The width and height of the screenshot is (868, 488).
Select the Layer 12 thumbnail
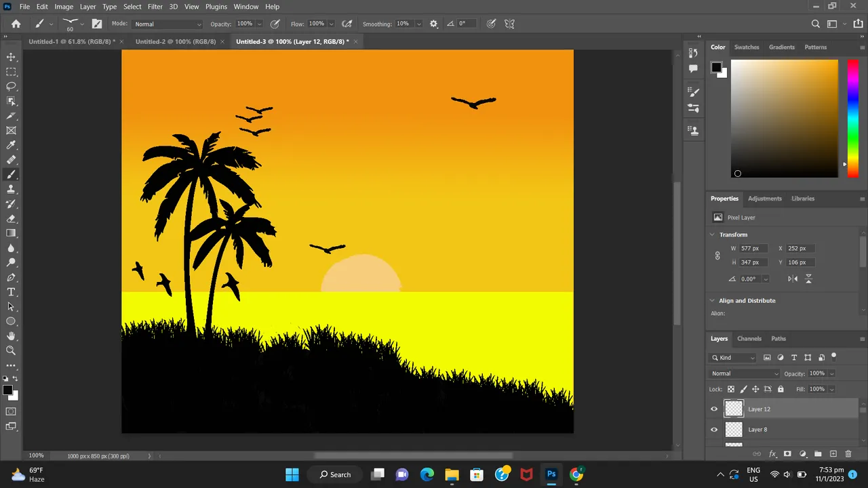point(734,409)
